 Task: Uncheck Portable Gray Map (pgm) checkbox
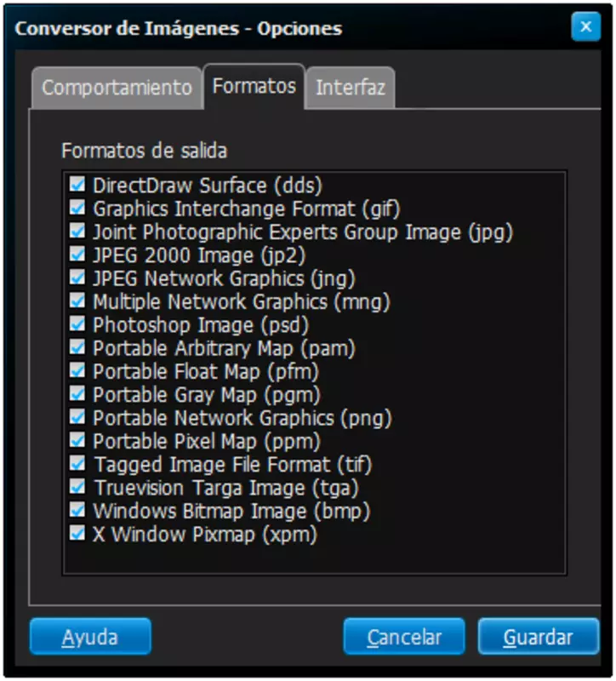point(77,393)
